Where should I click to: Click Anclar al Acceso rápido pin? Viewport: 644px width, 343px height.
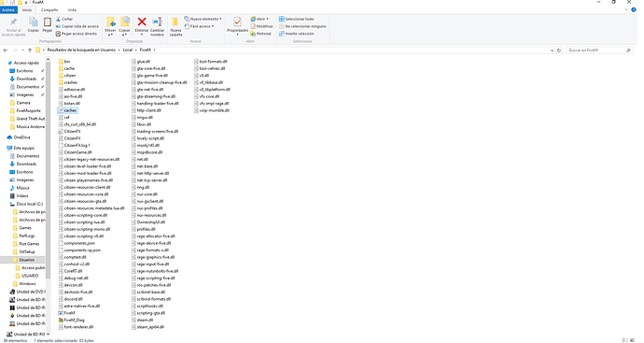click(14, 21)
